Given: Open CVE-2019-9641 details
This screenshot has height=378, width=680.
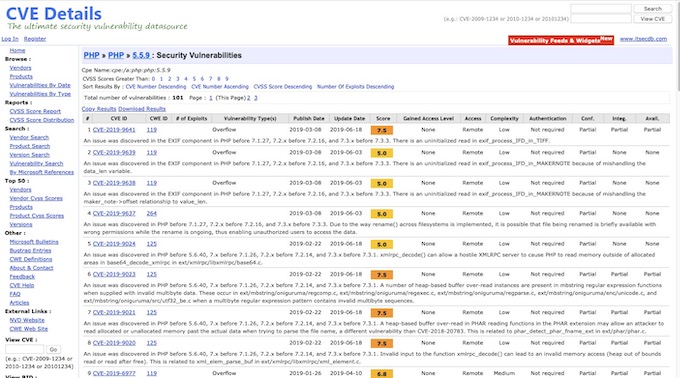Looking at the screenshot, I should (x=114, y=130).
